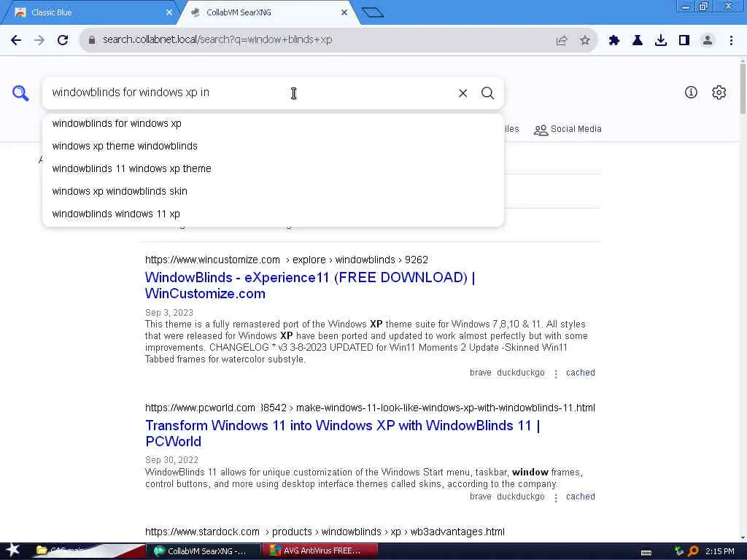The height and width of the screenshot is (560, 747).
Task: Select the Classic Blue browser tab
Action: coord(90,13)
